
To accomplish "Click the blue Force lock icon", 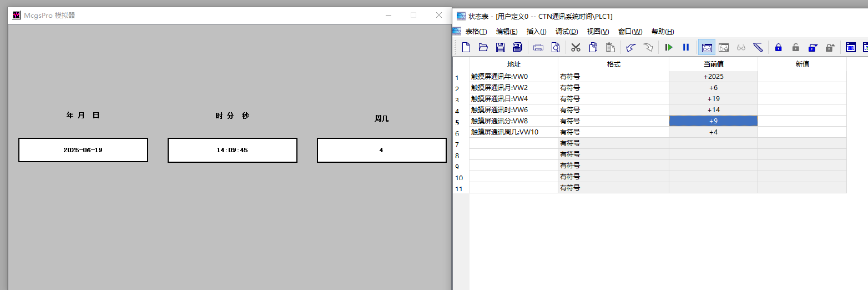I will coord(778,48).
